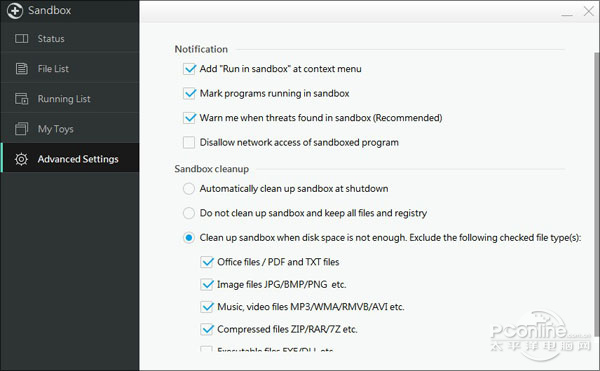Image resolution: width=600 pixels, height=371 pixels.
Task: Enable Disallow network access of sandboxed program
Action: pos(189,142)
